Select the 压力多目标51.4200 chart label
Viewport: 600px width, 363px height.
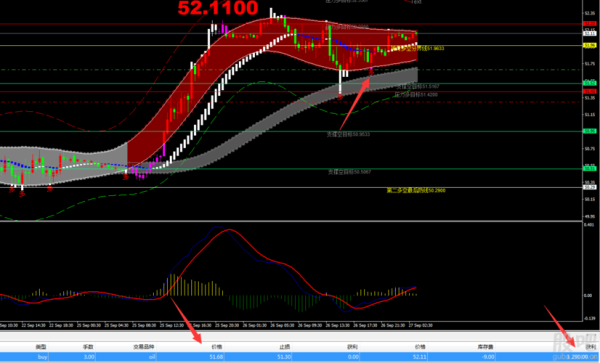[416, 94]
